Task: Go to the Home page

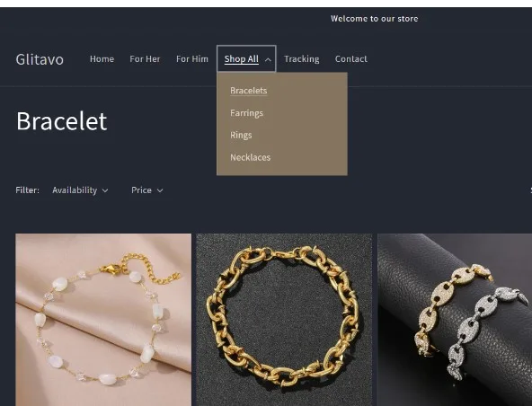Action: coord(102,59)
